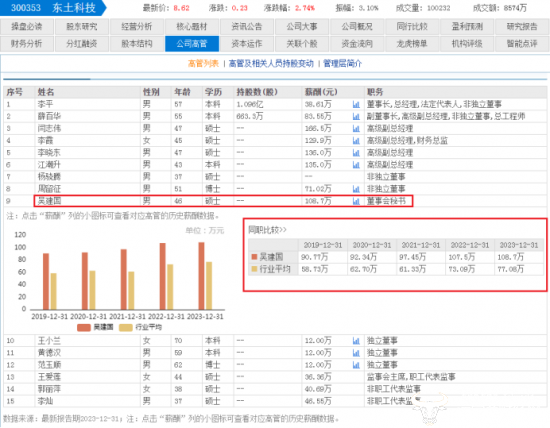Screen dimensions: 550x428
Task: Switch to 分红融资 tab
Action: click(x=82, y=44)
